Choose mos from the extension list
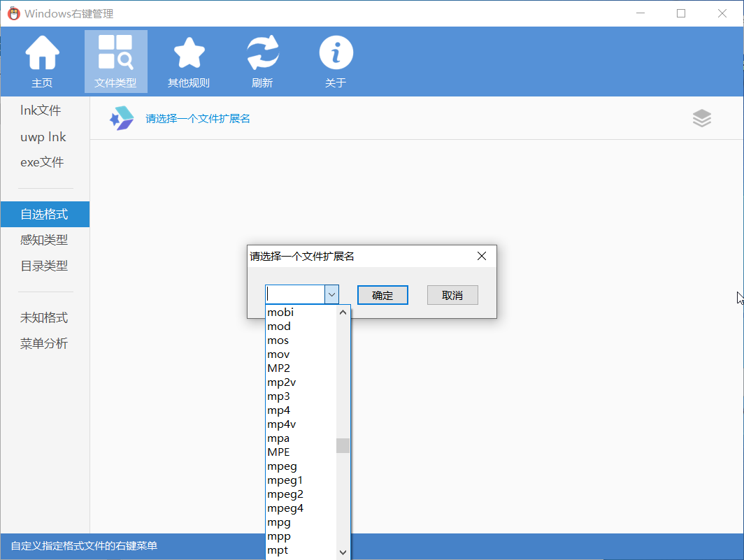This screenshot has width=744, height=560. pyautogui.click(x=301, y=340)
